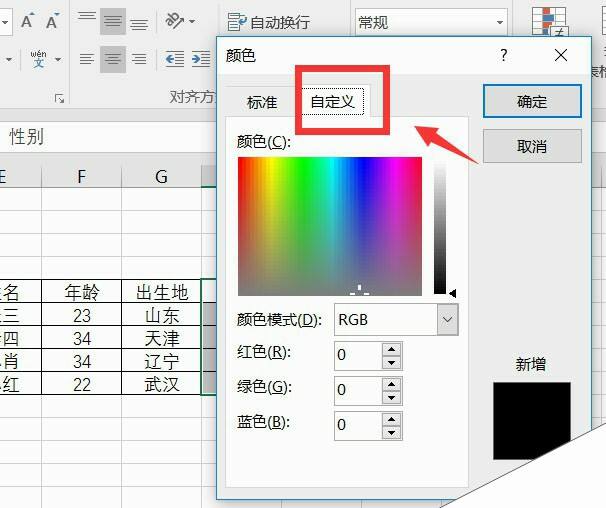Click the increase font size icon
Viewport: 606px width, 508px height.
(x=27, y=21)
